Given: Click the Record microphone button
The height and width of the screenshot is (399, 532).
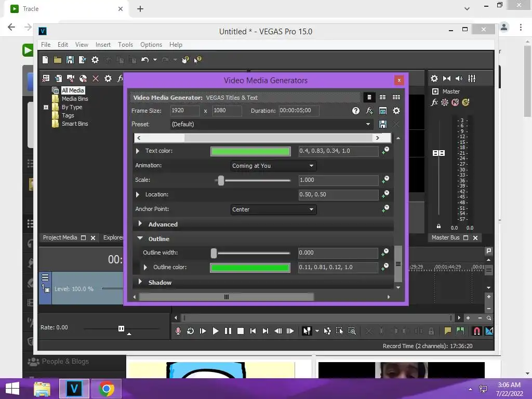Looking at the screenshot, I should (x=178, y=331).
